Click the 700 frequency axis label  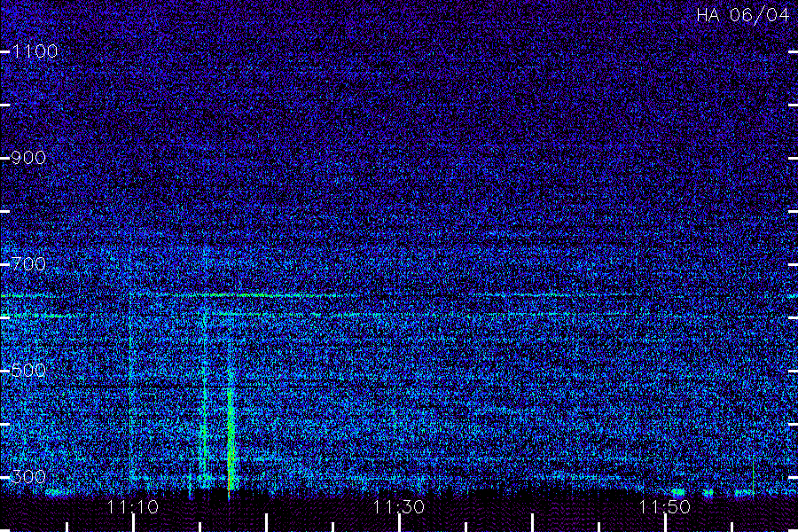28,264
